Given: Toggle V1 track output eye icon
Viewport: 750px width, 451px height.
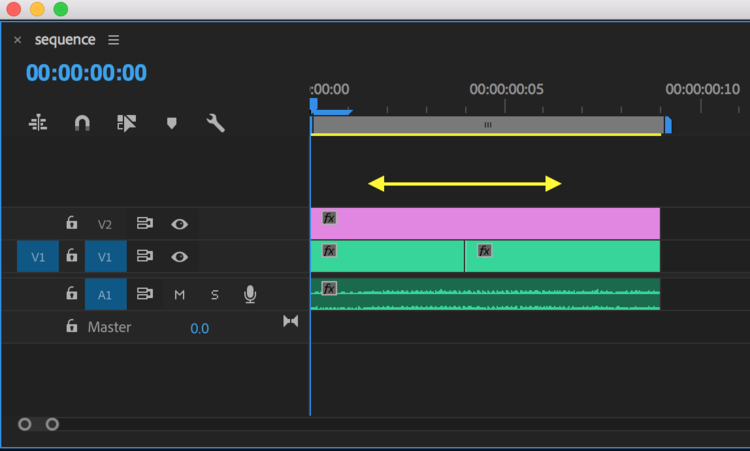Looking at the screenshot, I should click(x=180, y=257).
